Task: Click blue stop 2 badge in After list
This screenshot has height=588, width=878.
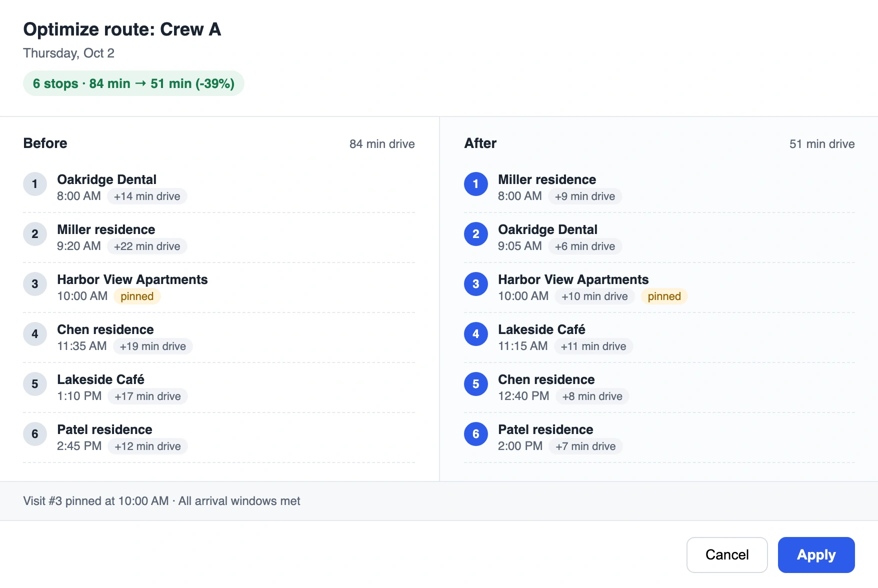Action: [476, 234]
